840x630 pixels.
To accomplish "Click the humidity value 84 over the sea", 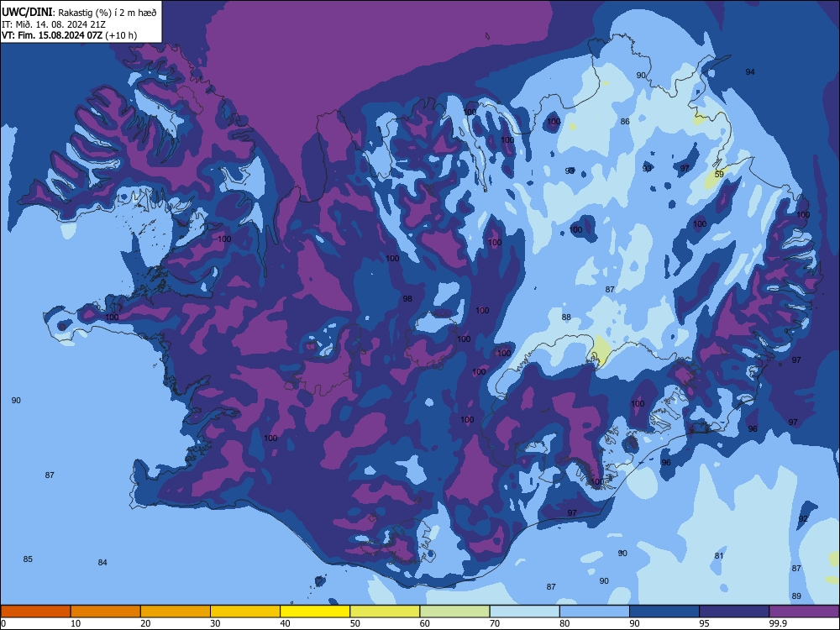I will point(102,563).
